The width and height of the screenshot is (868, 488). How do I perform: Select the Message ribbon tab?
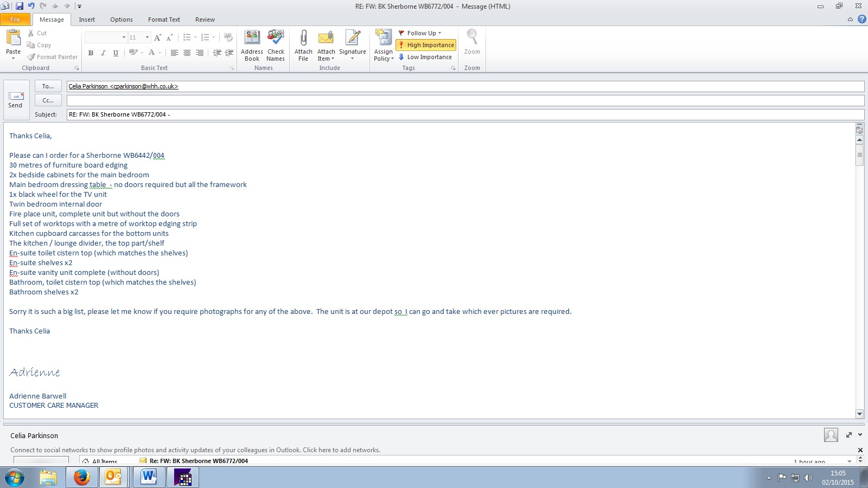pos(52,20)
